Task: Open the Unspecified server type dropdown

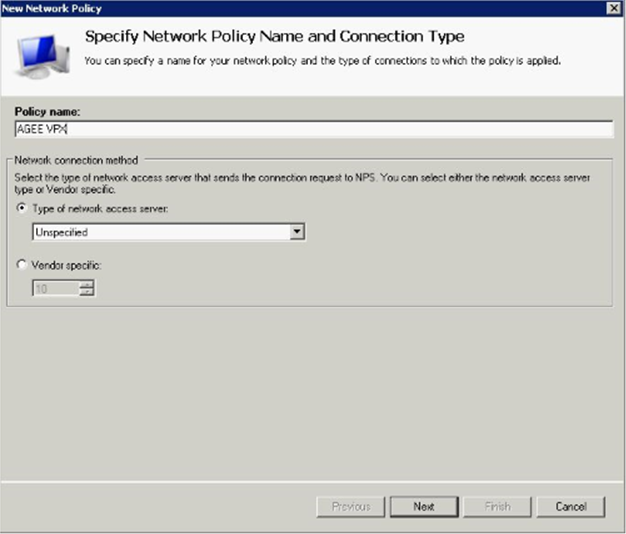Action: 297,232
